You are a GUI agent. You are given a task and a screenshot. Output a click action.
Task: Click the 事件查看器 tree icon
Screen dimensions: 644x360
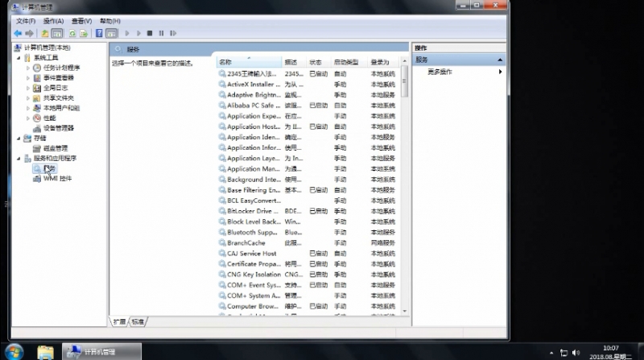pos(37,77)
